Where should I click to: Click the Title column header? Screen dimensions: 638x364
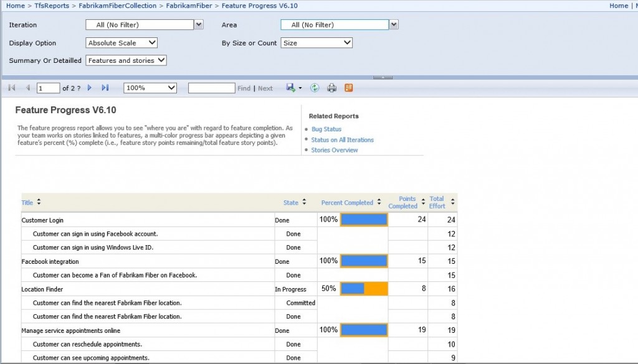(27, 203)
